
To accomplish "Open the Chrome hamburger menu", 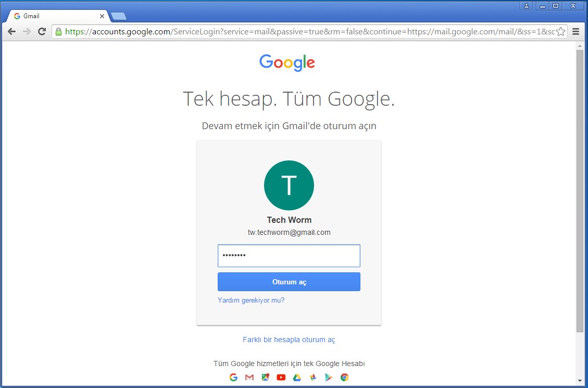I will click(x=576, y=32).
